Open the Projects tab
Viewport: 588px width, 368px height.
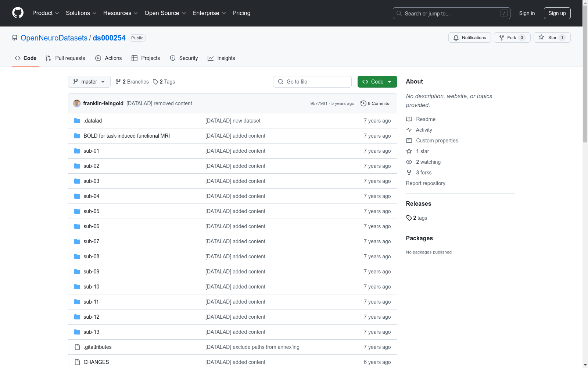(146, 58)
